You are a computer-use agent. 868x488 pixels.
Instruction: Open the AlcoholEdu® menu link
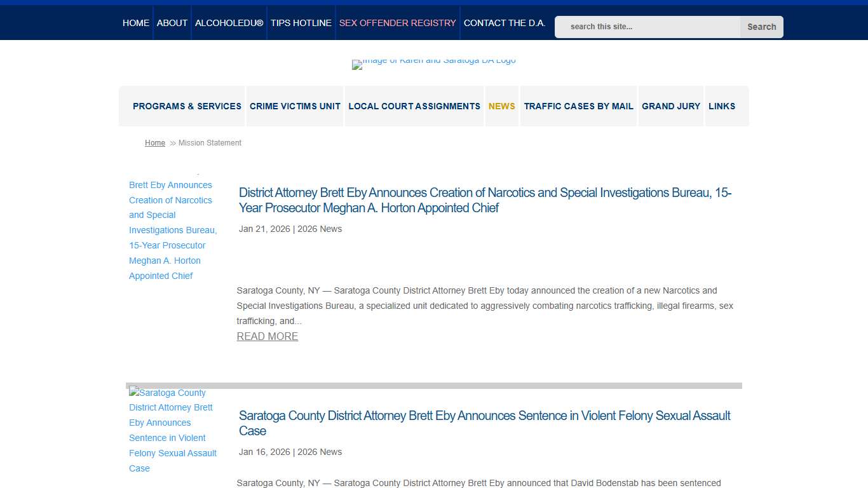coord(229,23)
